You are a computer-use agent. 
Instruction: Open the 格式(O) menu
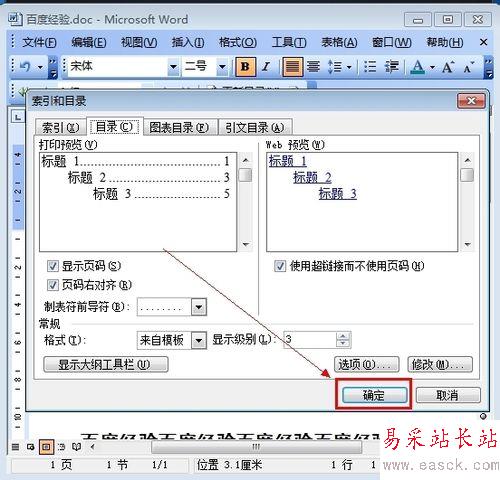pyautogui.click(x=238, y=42)
